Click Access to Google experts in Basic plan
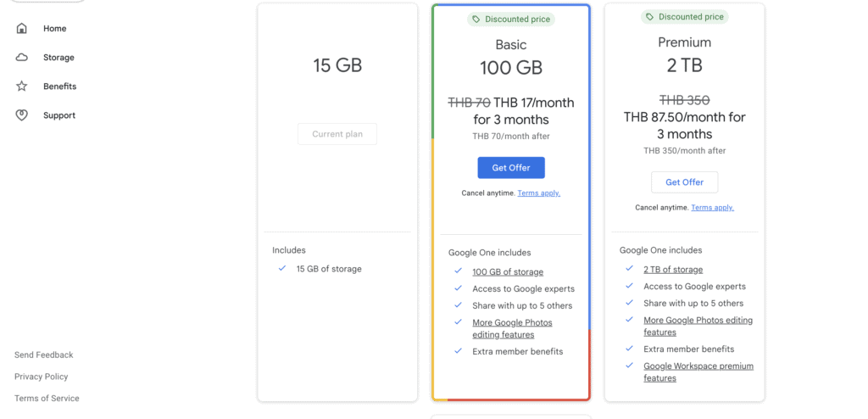 pos(523,288)
